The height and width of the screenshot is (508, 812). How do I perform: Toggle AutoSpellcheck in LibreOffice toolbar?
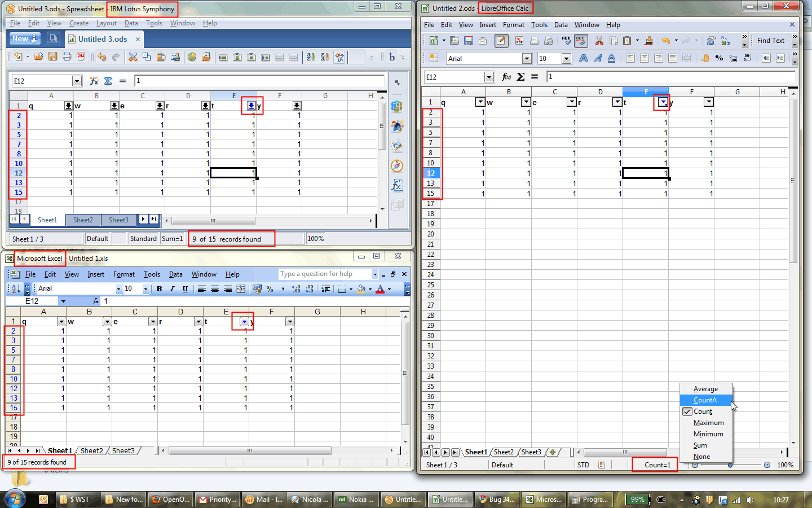(581, 41)
